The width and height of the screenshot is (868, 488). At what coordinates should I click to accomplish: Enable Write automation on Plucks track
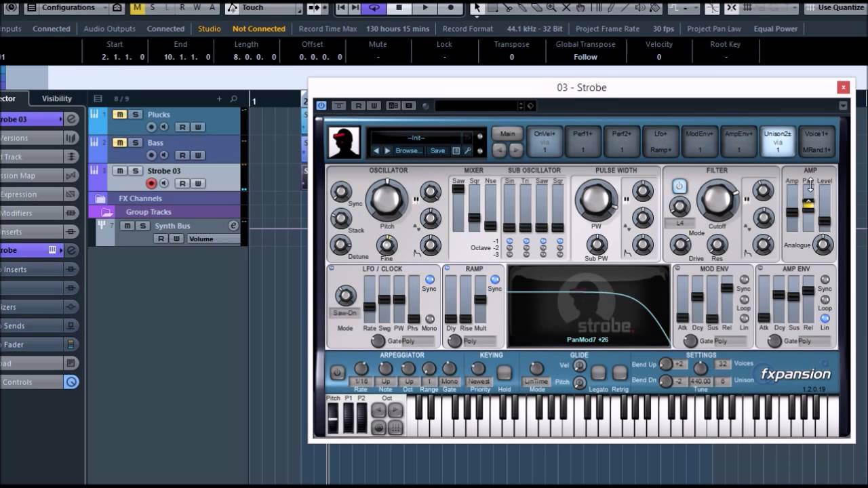click(x=197, y=127)
